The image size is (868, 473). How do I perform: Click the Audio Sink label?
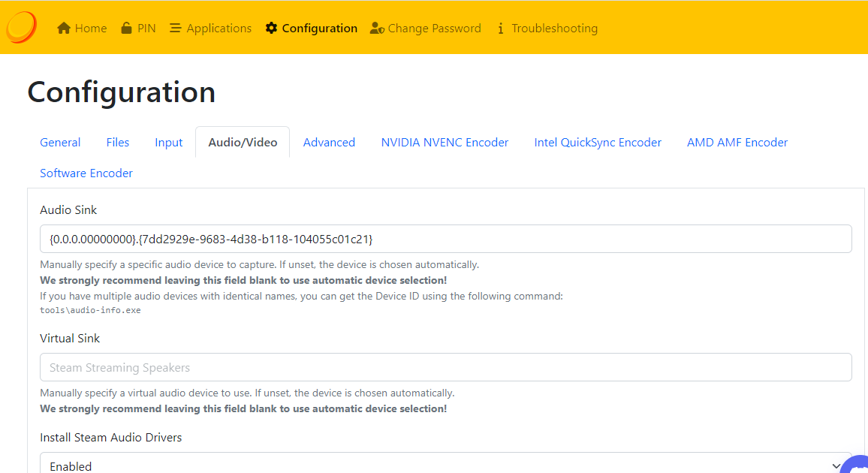pos(68,210)
